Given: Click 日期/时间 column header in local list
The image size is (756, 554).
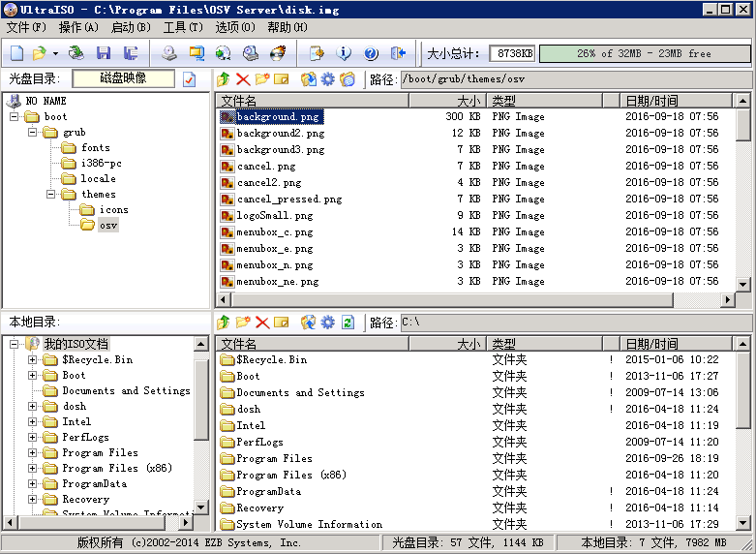Looking at the screenshot, I should point(676,344).
